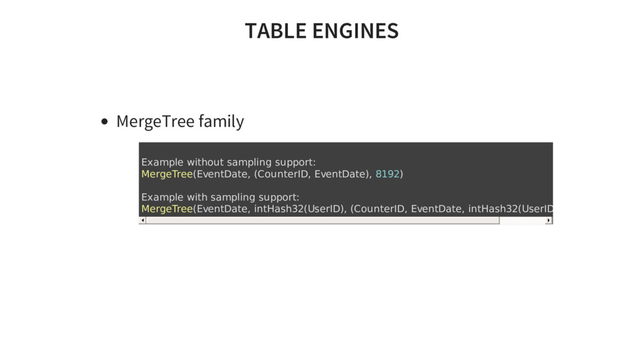The image size is (644, 362).
Task: Click the 8192 number in code
Action: coord(387,174)
